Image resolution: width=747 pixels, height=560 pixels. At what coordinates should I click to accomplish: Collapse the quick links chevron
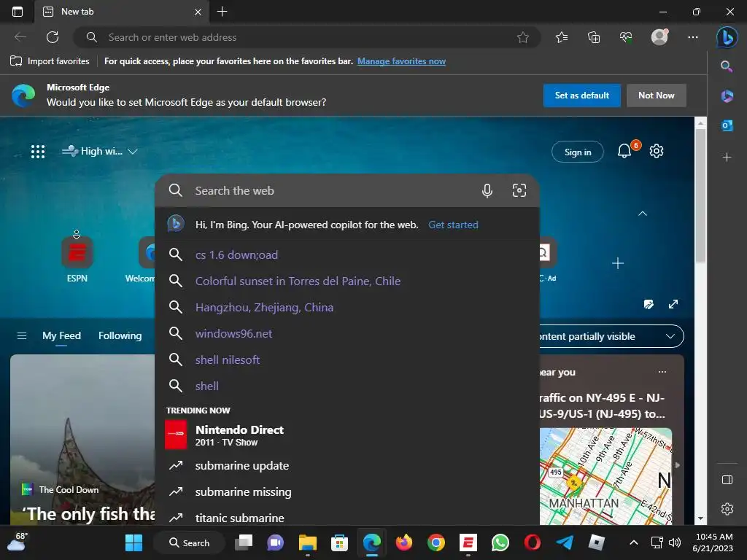click(x=642, y=214)
